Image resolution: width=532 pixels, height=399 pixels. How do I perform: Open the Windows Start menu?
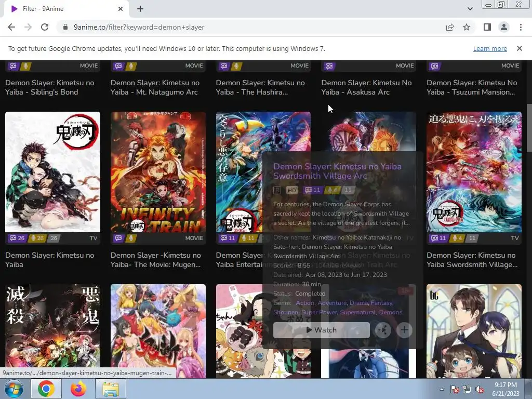[14, 389]
